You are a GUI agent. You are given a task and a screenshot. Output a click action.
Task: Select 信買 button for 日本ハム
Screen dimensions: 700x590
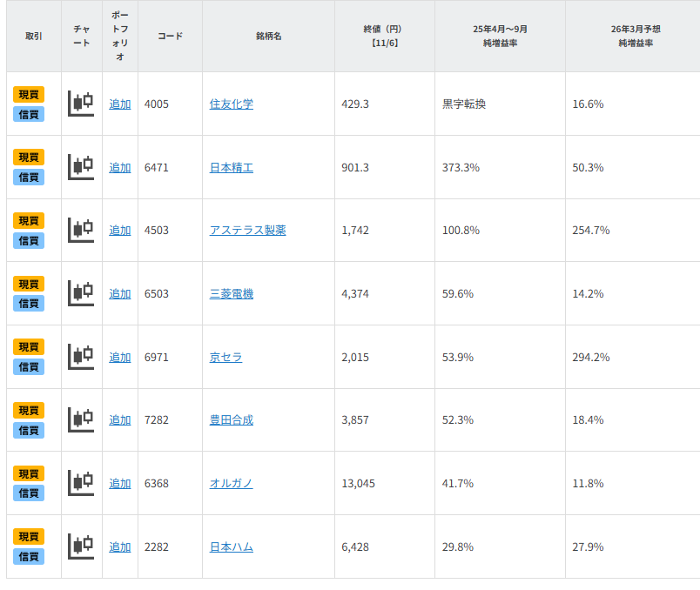click(x=27, y=556)
